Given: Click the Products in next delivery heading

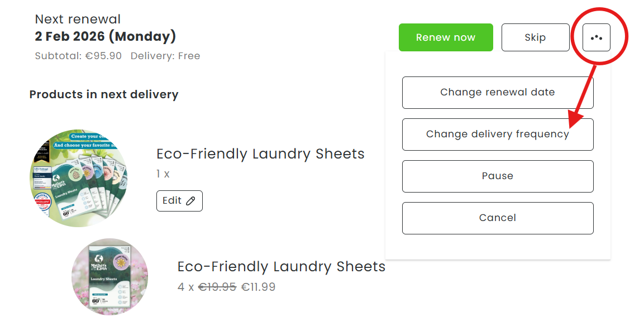Looking at the screenshot, I should [104, 94].
